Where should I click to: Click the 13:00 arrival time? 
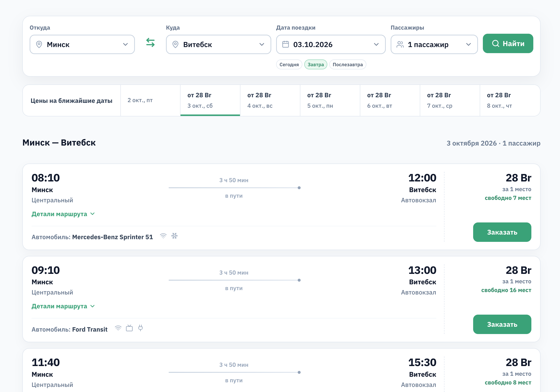(422, 270)
